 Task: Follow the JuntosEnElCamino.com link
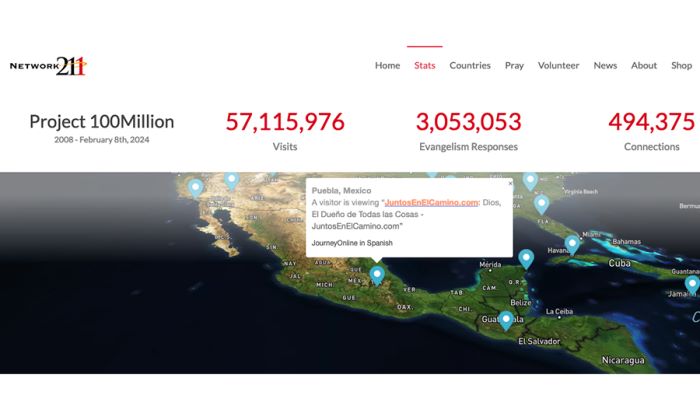431,203
